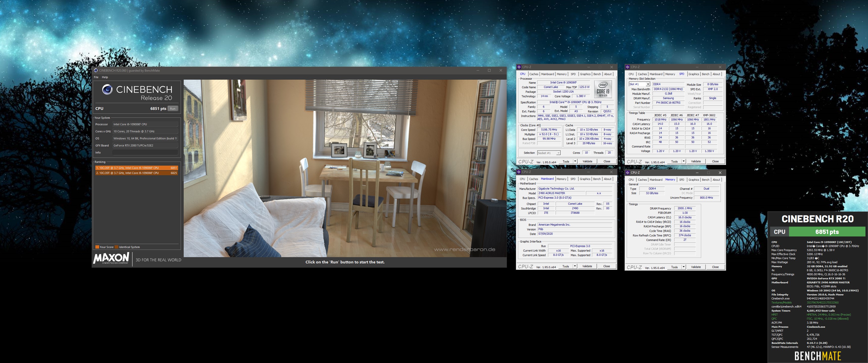Viewport: 868px width, 363px height.
Task: Click Close button in CPU-tab CPU-Z window
Action: tap(607, 162)
